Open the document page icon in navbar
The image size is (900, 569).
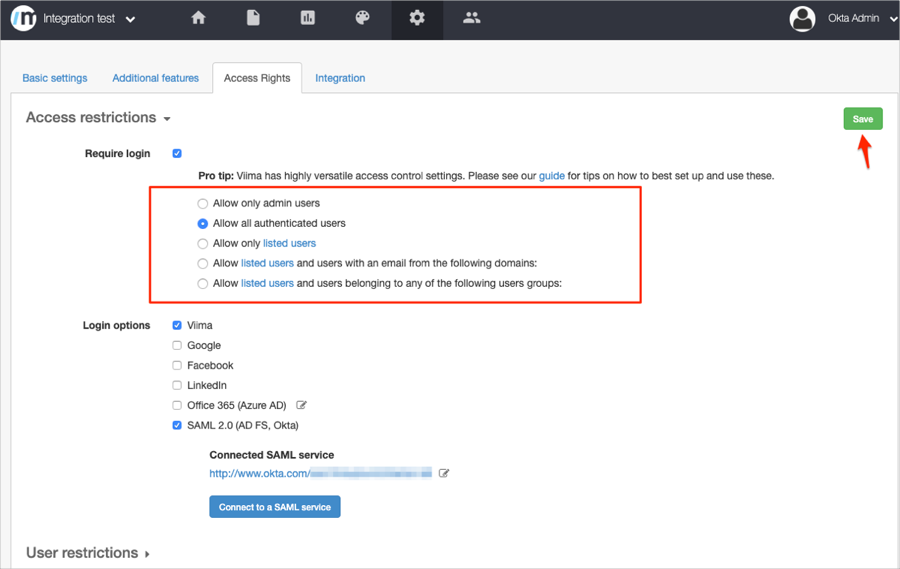(253, 18)
